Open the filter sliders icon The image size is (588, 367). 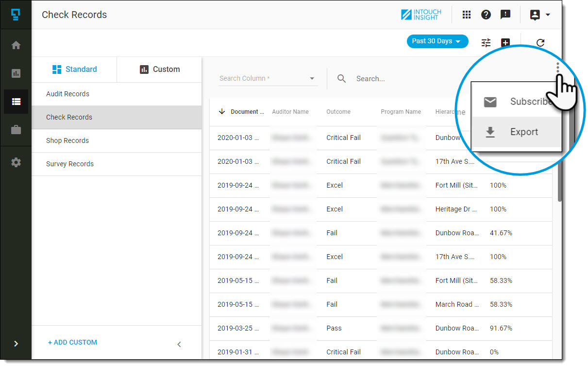click(486, 43)
